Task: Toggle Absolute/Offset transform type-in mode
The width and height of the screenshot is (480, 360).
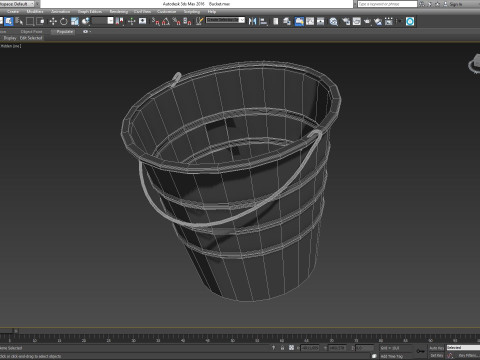Action: tap(291, 348)
